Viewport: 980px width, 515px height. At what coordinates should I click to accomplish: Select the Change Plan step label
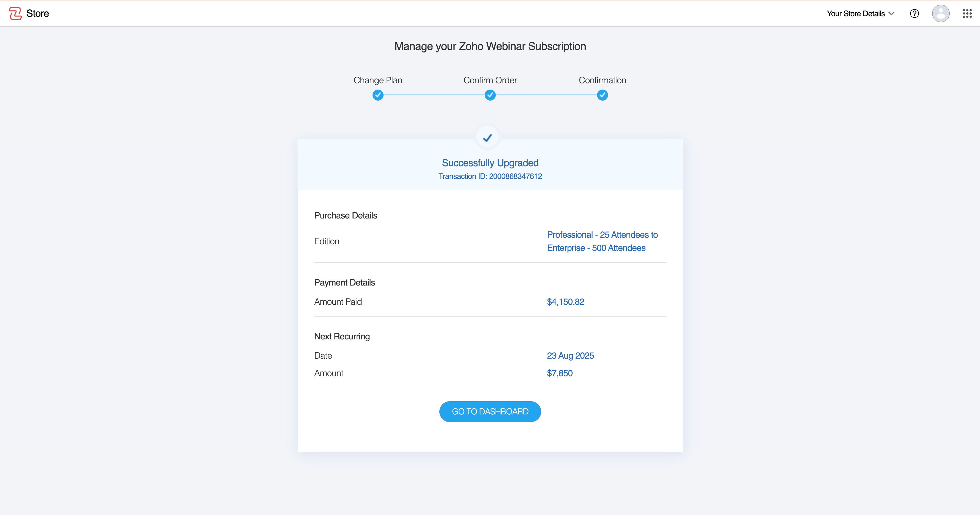point(378,80)
